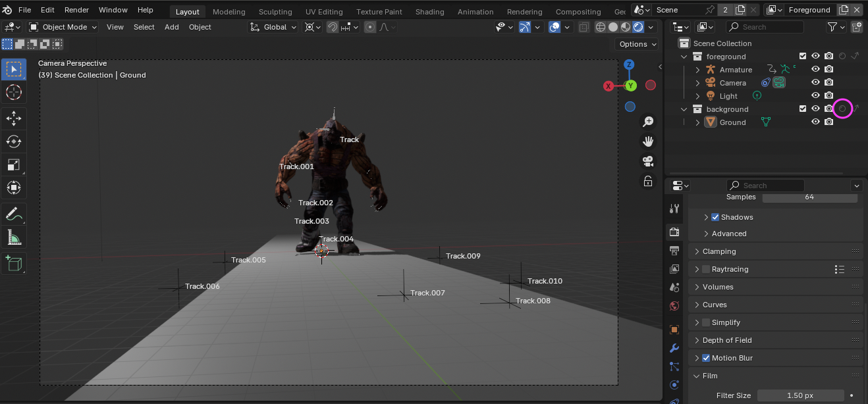This screenshot has width=868, height=404.
Task: Click the Samples value slider
Action: point(809,197)
